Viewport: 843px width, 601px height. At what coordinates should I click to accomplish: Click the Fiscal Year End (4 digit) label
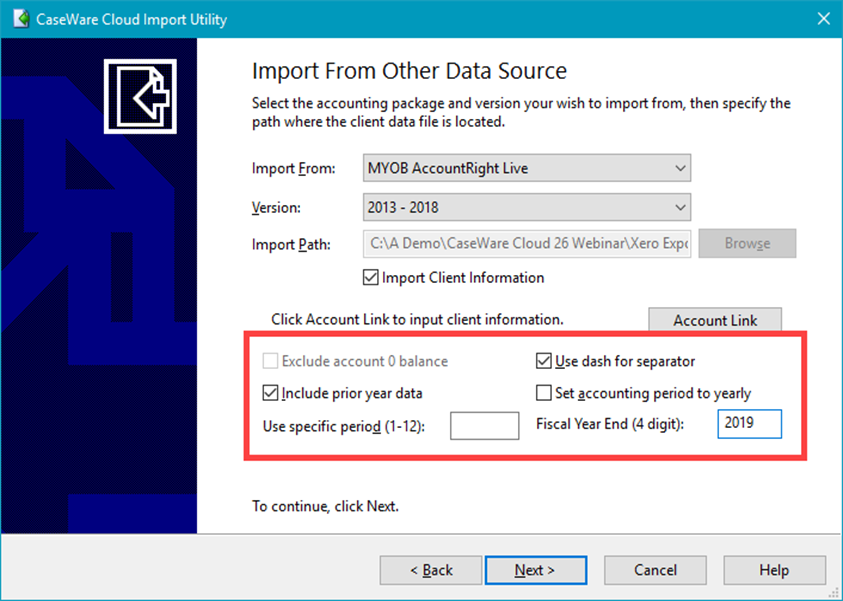(610, 424)
